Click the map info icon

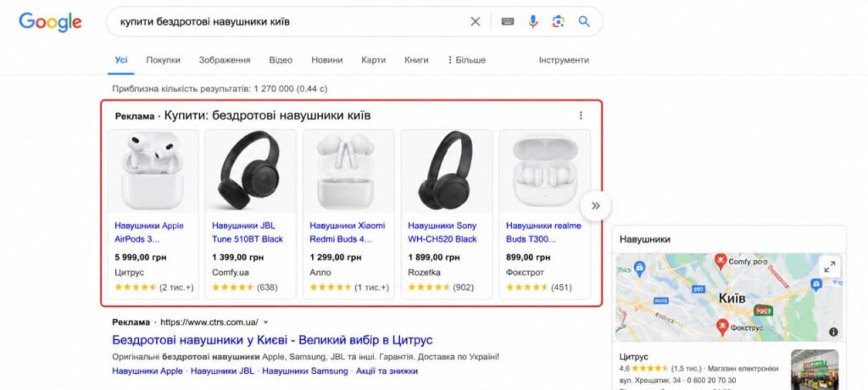pos(833,331)
